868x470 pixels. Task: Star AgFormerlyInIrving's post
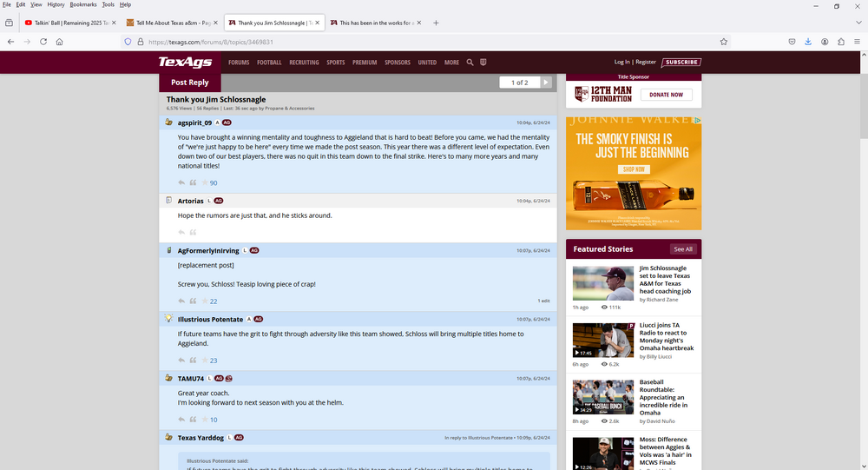(x=204, y=301)
